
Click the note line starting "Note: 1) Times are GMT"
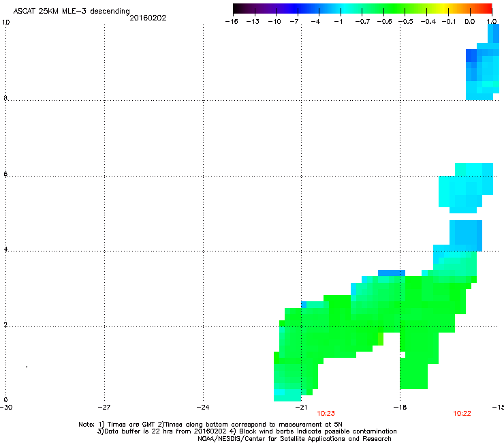point(210,425)
